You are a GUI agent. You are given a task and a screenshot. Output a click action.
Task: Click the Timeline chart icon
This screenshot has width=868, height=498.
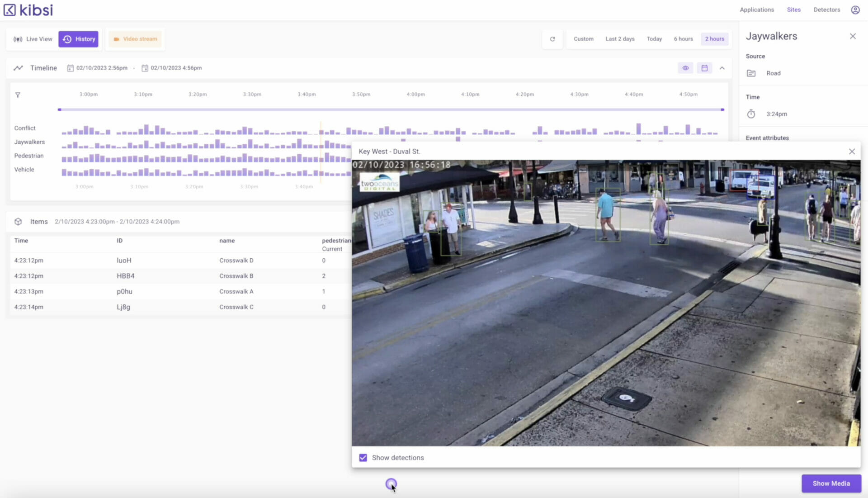click(18, 68)
